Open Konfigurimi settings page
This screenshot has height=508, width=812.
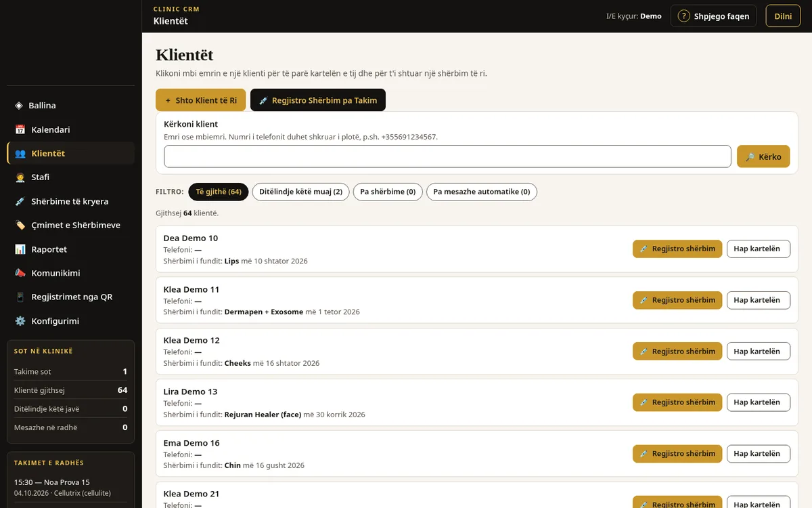click(x=70, y=321)
